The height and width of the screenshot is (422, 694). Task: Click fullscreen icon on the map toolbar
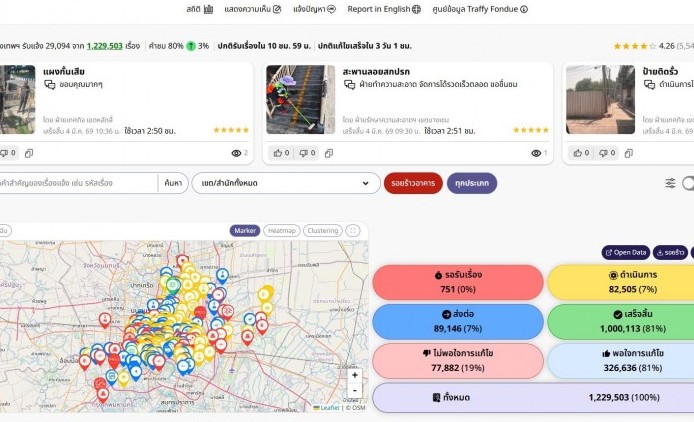352,230
